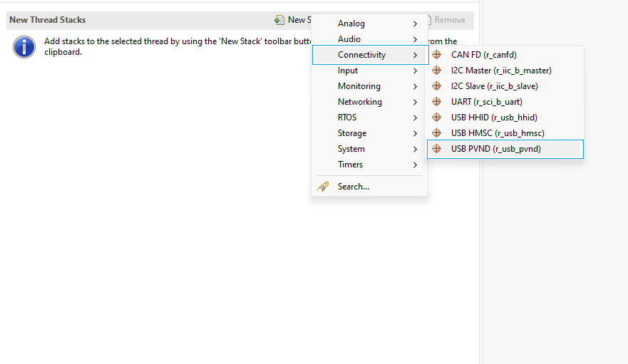
Task: Add USB PVND (r_usb_pvnd) stack
Action: pyautogui.click(x=505, y=149)
